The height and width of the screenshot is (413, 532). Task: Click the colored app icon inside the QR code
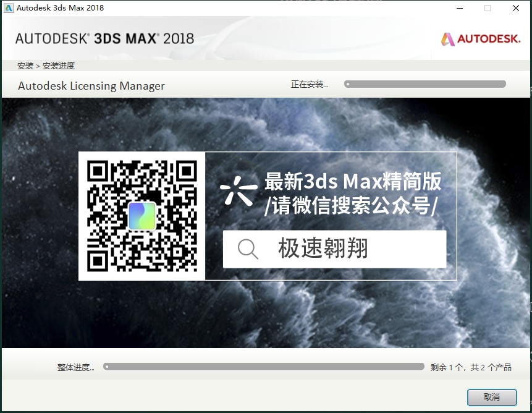point(141,217)
